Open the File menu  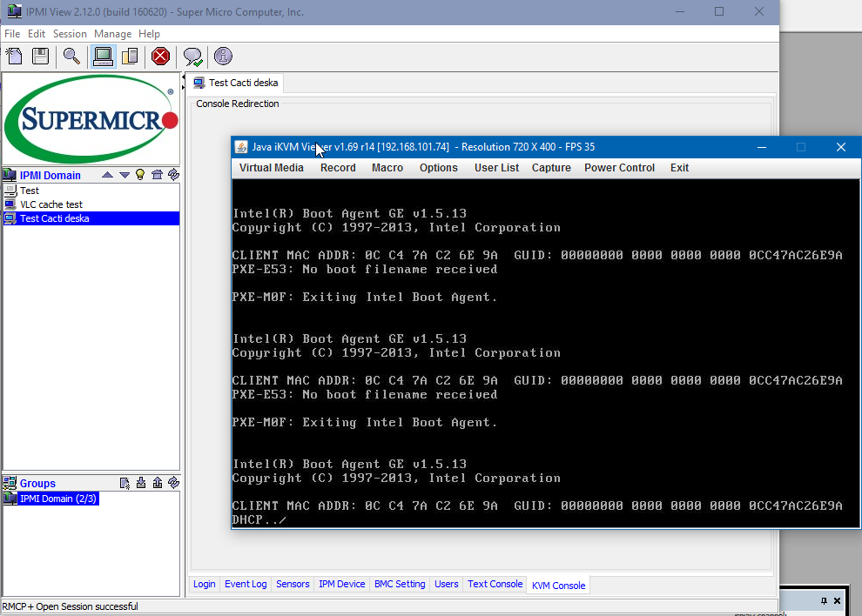(x=12, y=34)
